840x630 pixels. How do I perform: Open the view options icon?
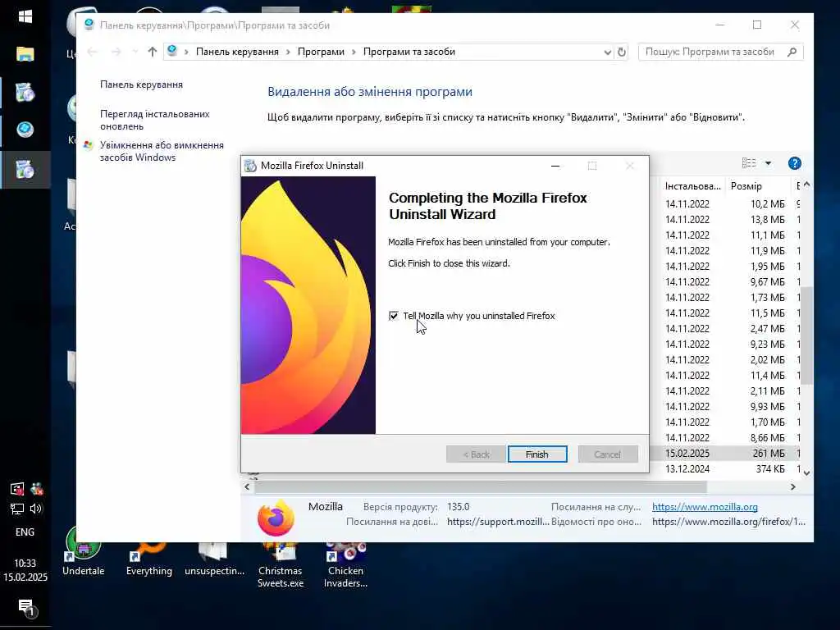tap(749, 163)
